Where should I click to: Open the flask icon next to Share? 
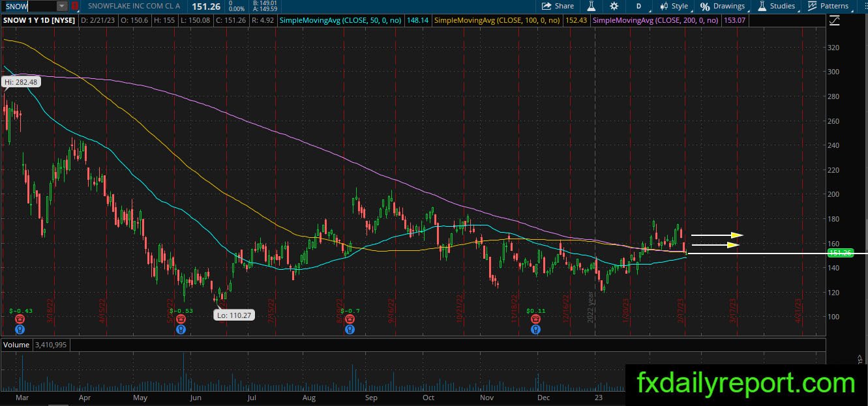tap(591, 6)
